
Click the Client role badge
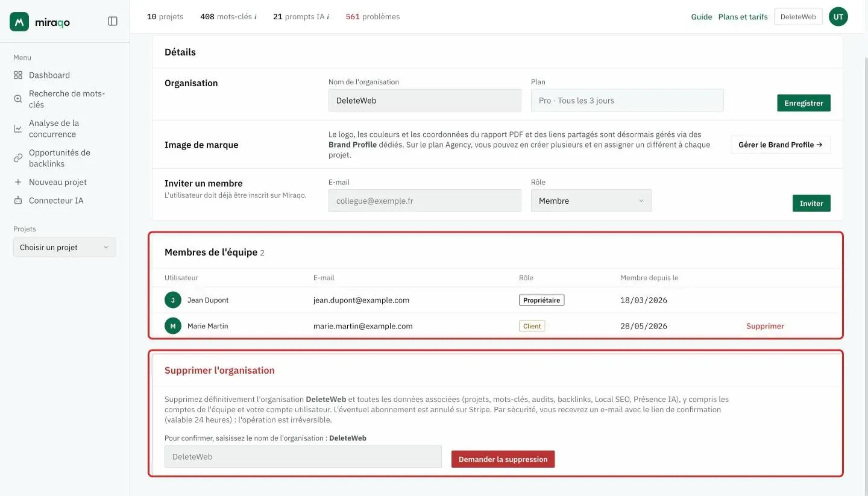pos(532,326)
